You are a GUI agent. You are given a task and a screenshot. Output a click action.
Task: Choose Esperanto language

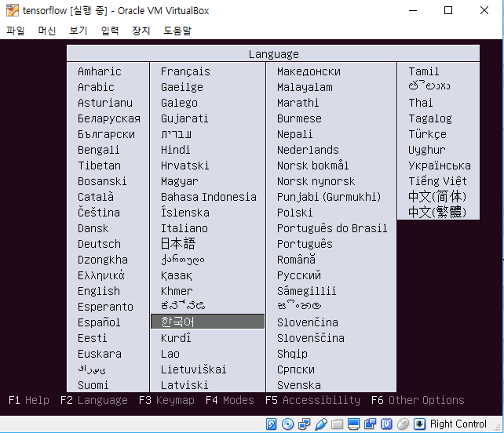(105, 307)
